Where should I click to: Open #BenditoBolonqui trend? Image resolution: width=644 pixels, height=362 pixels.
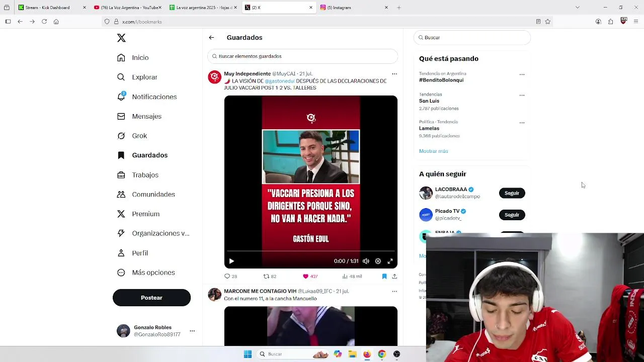[x=441, y=80]
